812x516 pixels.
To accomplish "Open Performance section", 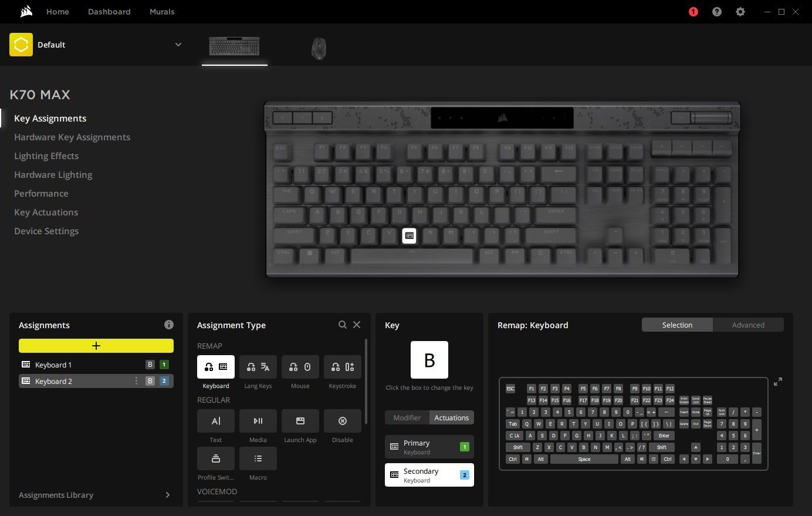I will (41, 194).
